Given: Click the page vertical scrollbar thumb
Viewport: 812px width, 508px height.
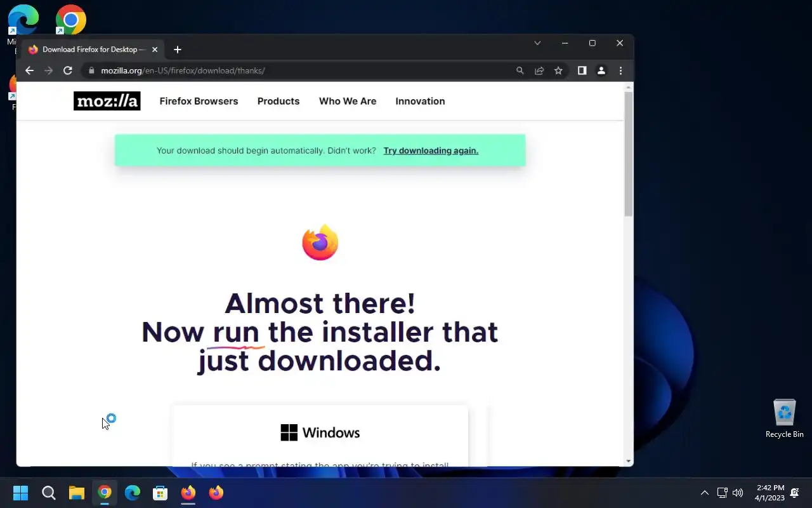Looking at the screenshot, I should pos(629,154).
